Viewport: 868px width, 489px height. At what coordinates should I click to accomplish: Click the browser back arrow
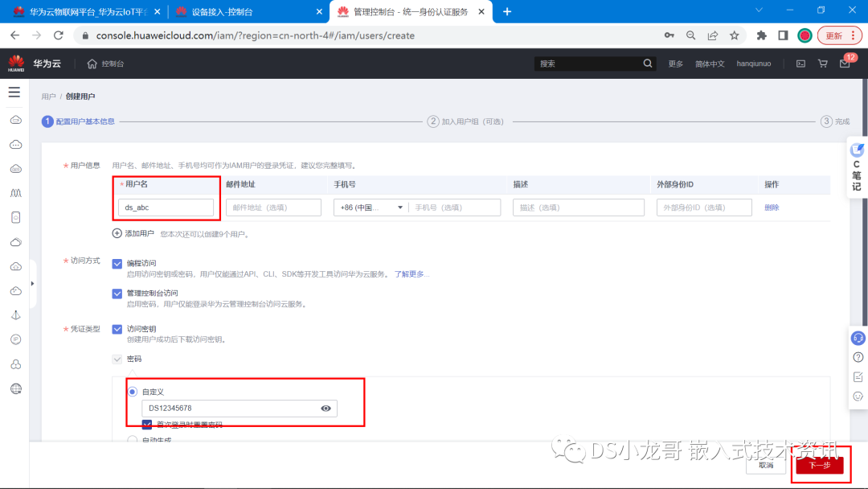(15, 35)
